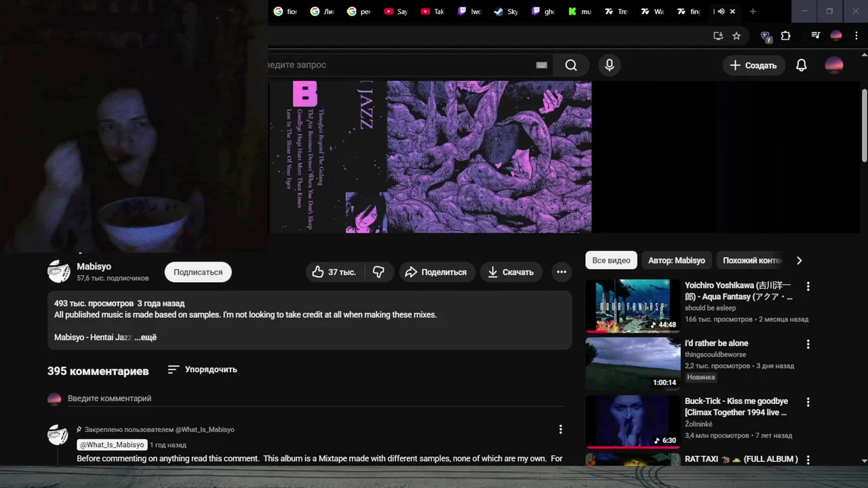The height and width of the screenshot is (488, 868).
Task: Click the YouTube search magnifier button
Action: click(571, 65)
